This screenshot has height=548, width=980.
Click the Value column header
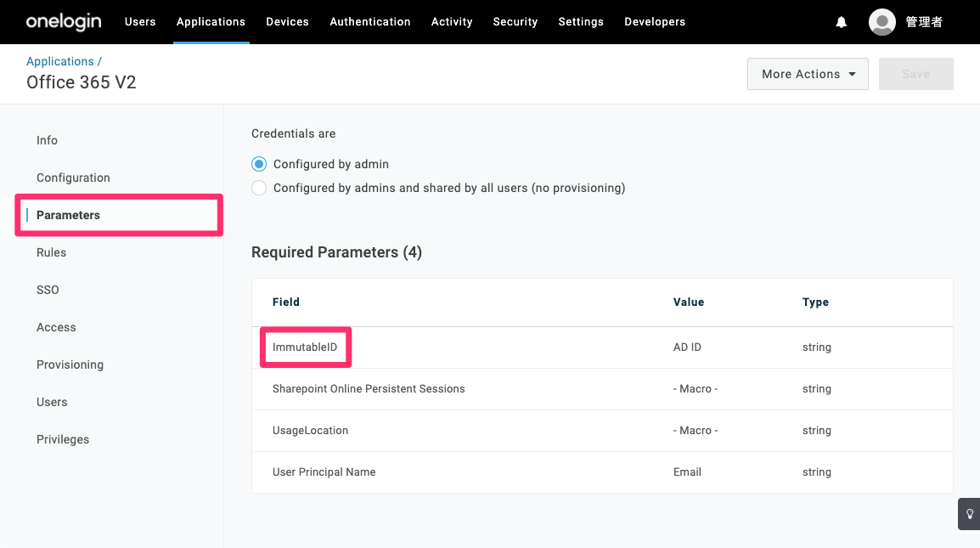688,302
